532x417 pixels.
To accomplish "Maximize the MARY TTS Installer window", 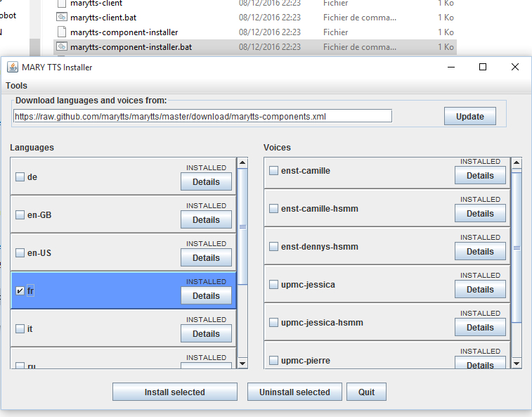I will [x=483, y=68].
